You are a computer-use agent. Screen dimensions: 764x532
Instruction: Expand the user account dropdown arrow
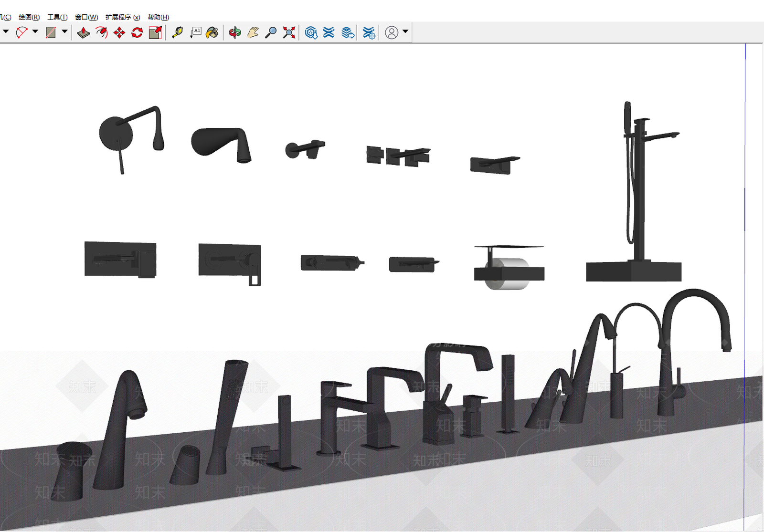[x=405, y=32]
